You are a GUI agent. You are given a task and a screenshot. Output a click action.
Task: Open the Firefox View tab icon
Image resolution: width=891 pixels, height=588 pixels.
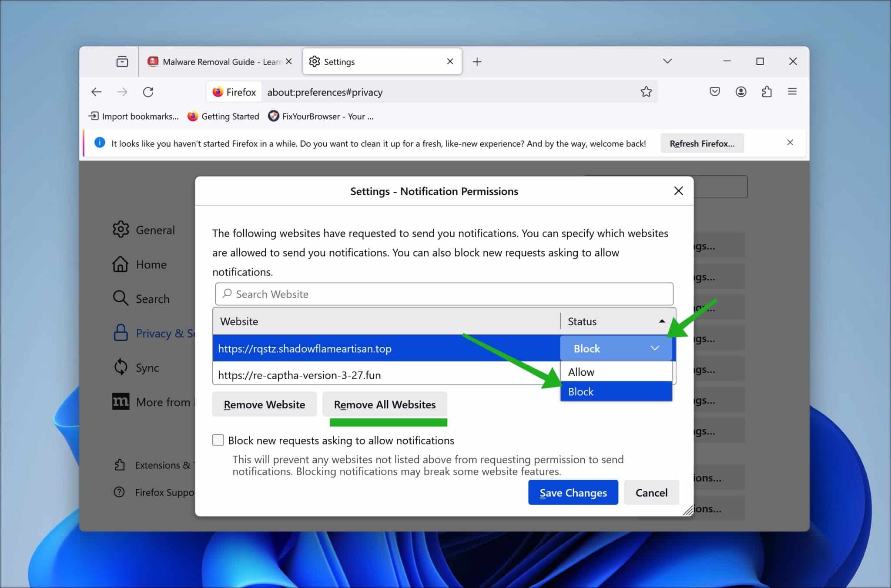(122, 62)
